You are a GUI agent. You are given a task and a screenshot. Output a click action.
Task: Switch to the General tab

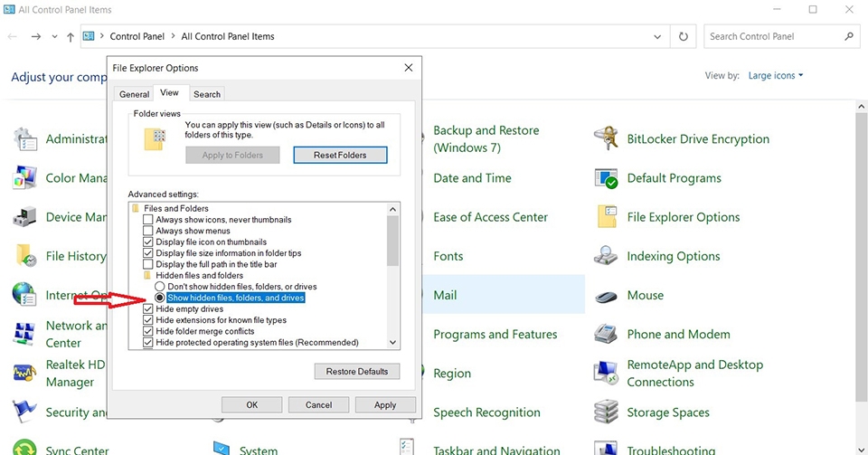click(x=134, y=94)
